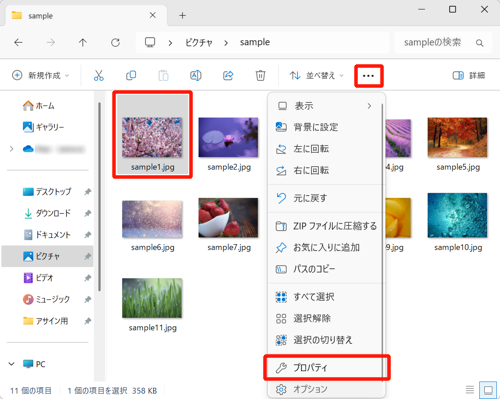Click chevron after ピクチャ in address bar
The width and height of the screenshot is (500, 399).
point(226,43)
